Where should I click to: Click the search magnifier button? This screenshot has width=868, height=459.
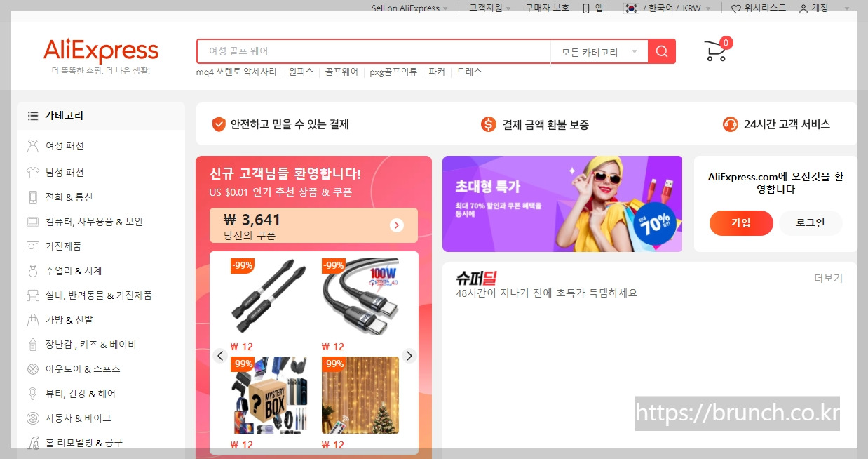coord(662,51)
